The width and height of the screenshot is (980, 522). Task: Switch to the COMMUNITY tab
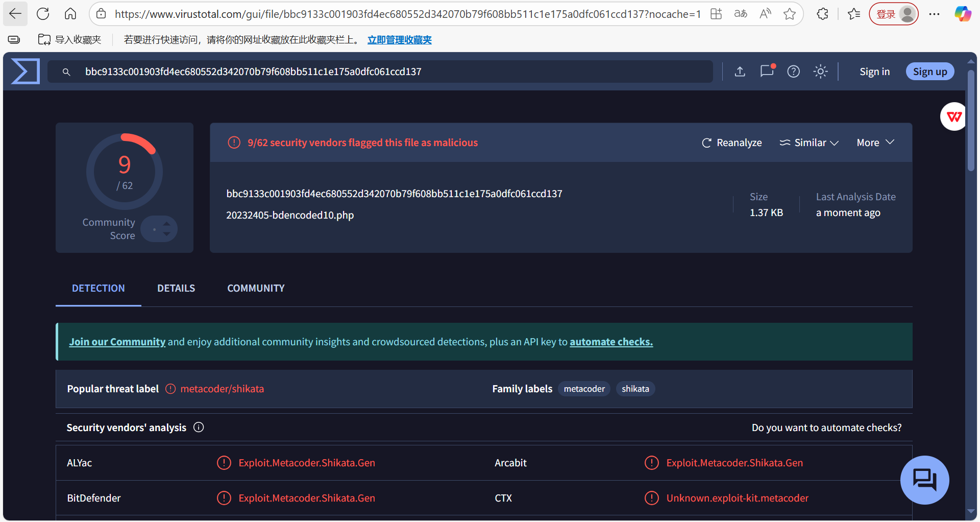click(256, 288)
